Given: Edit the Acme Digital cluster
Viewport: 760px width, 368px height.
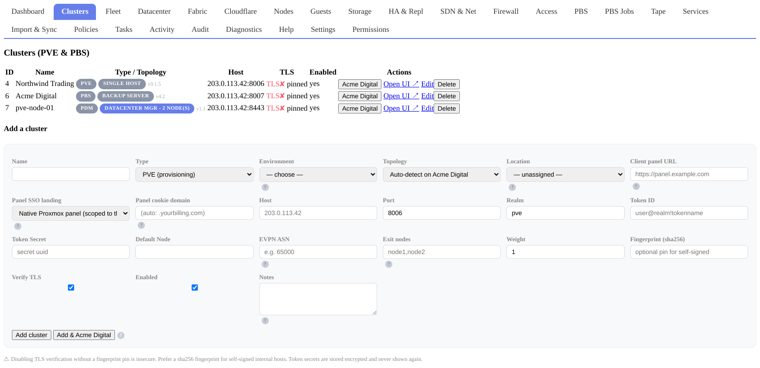Looking at the screenshot, I should 427,96.
